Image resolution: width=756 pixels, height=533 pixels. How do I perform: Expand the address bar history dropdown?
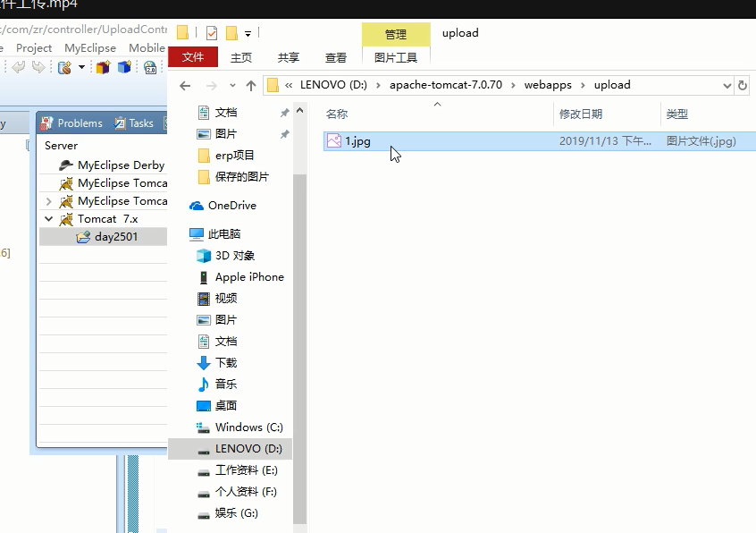(727, 86)
